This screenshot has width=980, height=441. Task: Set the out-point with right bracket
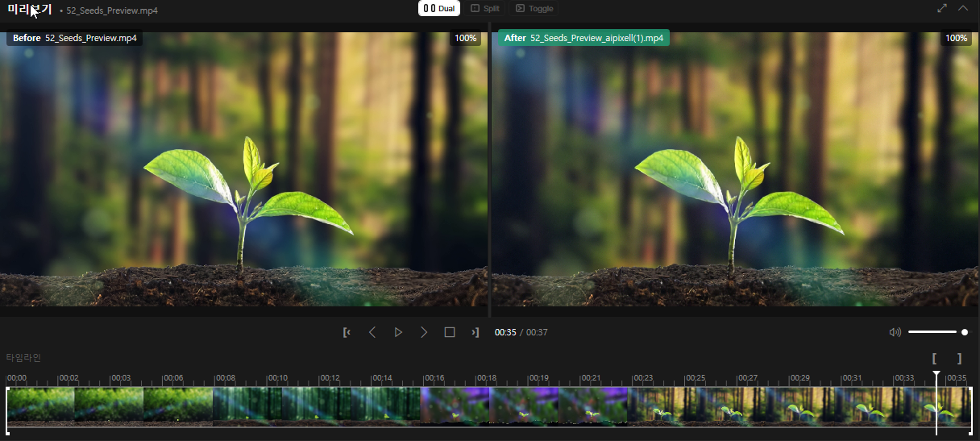point(959,359)
